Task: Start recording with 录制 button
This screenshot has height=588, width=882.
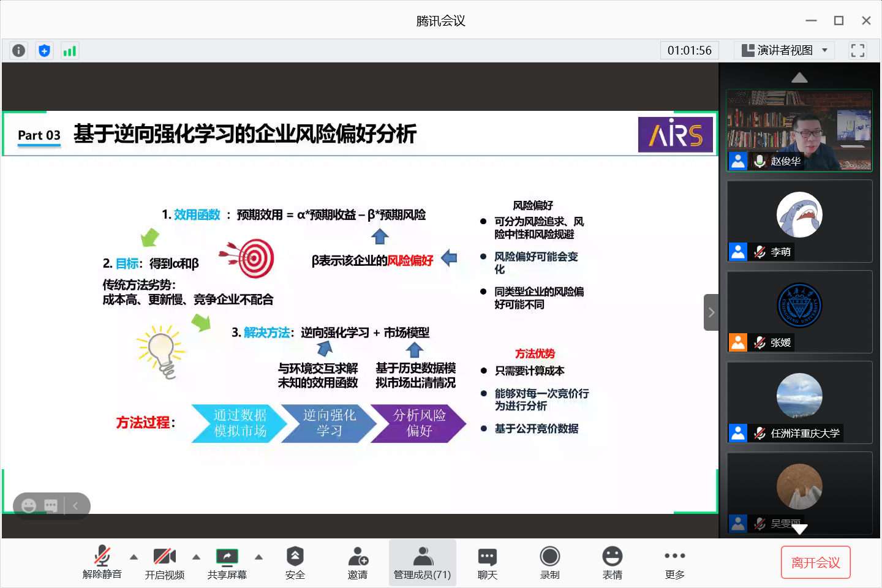Action: pyautogui.click(x=549, y=562)
